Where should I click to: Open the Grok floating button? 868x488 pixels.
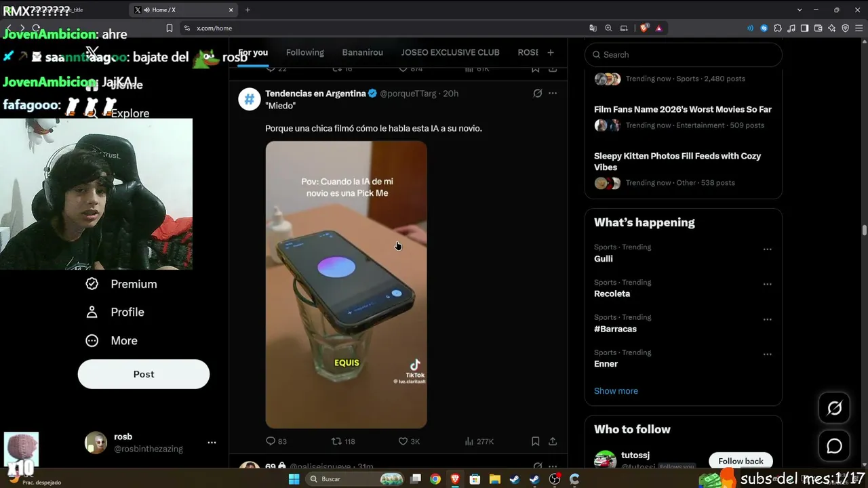click(x=834, y=408)
